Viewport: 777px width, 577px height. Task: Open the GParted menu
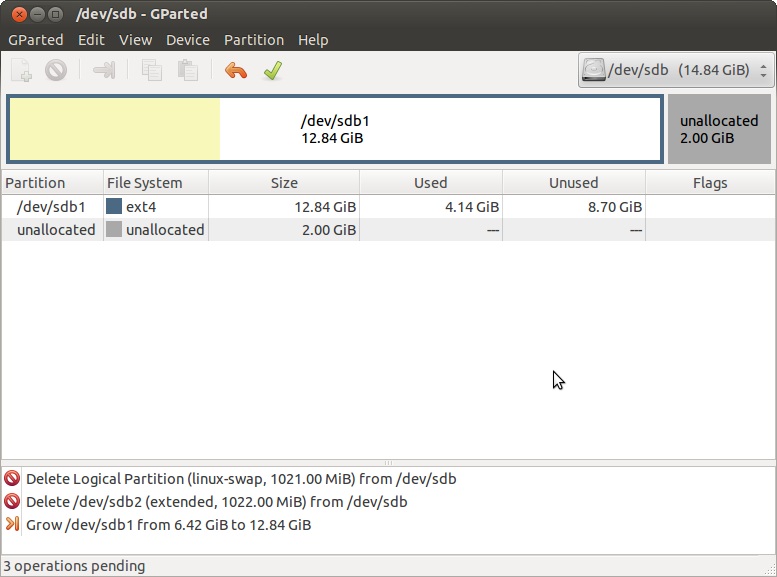click(x=36, y=40)
